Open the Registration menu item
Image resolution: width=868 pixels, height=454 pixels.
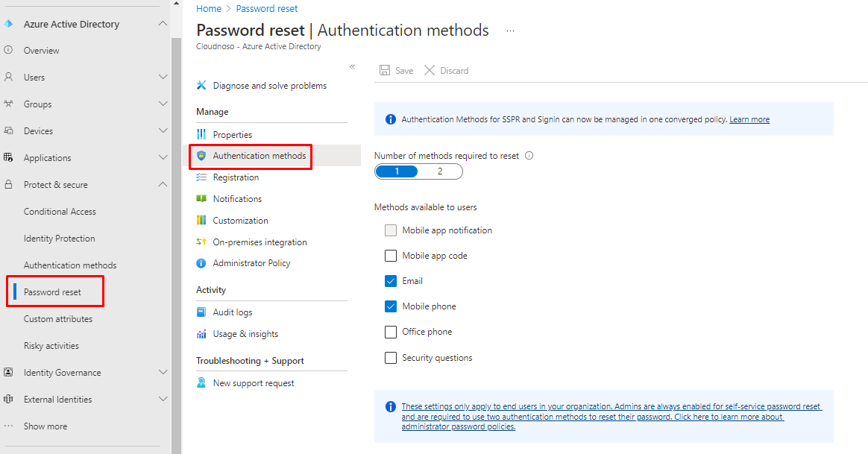[236, 177]
